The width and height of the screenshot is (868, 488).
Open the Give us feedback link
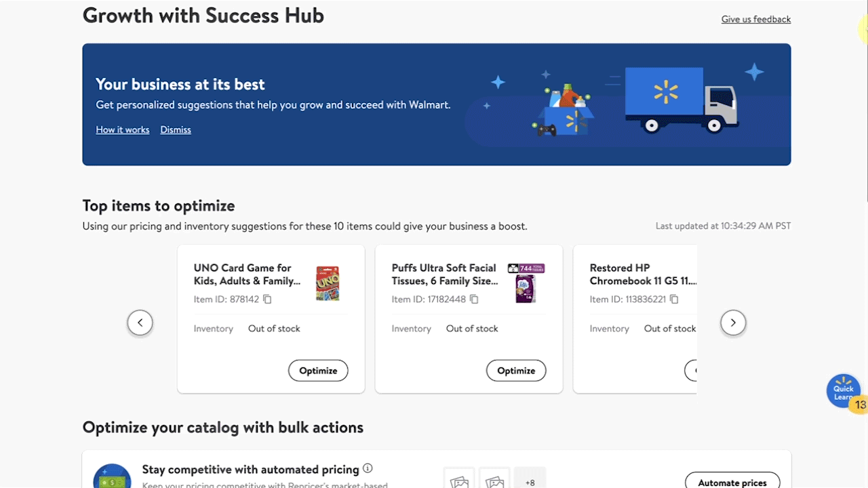(x=756, y=19)
